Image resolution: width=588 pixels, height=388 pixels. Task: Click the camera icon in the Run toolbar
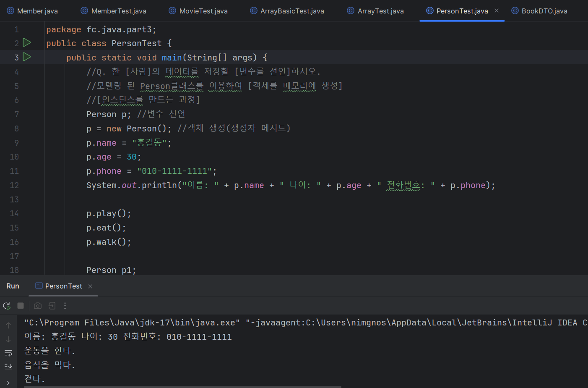(x=38, y=306)
